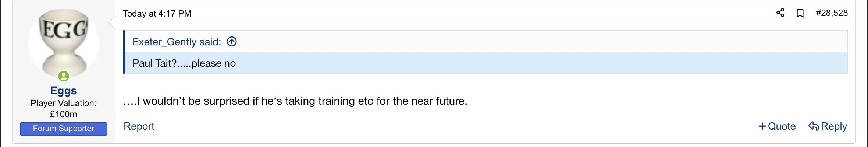Click 'Exeter_Gently said:' quote header

click(x=177, y=42)
